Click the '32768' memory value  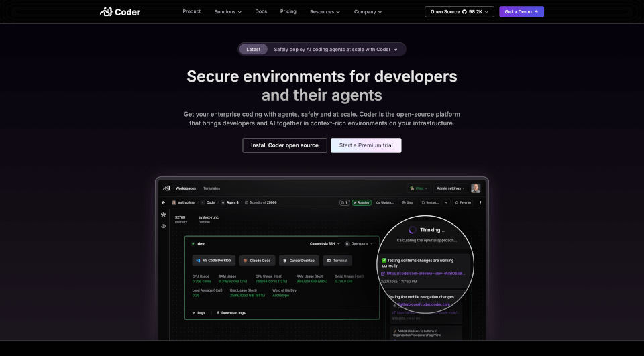click(180, 217)
